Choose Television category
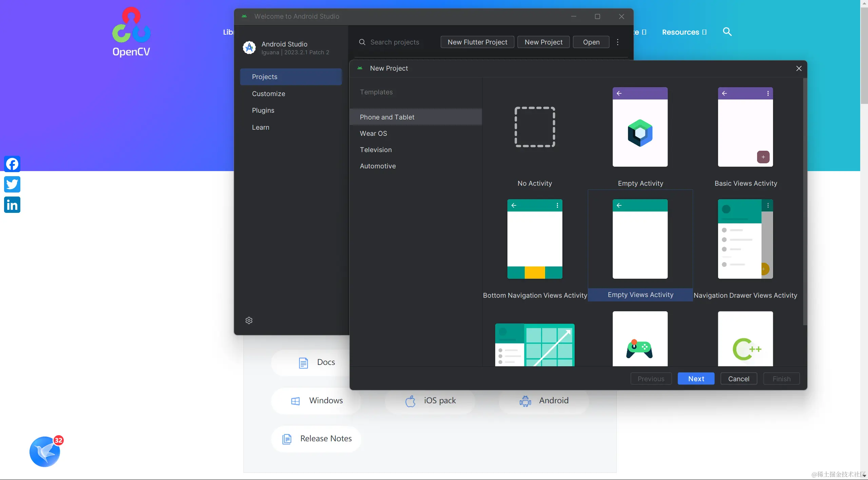The width and height of the screenshot is (868, 480). coord(416,150)
